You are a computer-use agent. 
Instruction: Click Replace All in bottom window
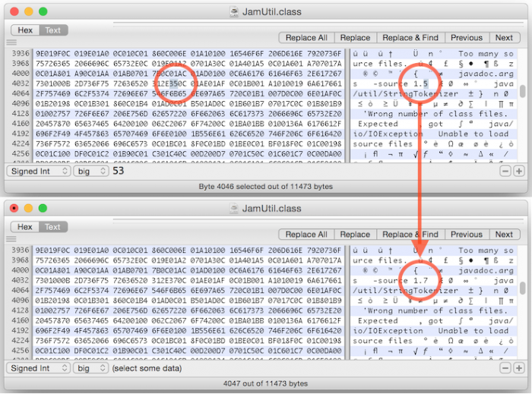(306, 235)
